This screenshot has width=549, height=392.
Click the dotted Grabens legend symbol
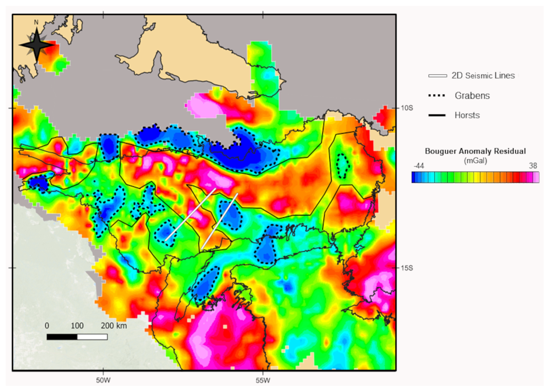[437, 96]
